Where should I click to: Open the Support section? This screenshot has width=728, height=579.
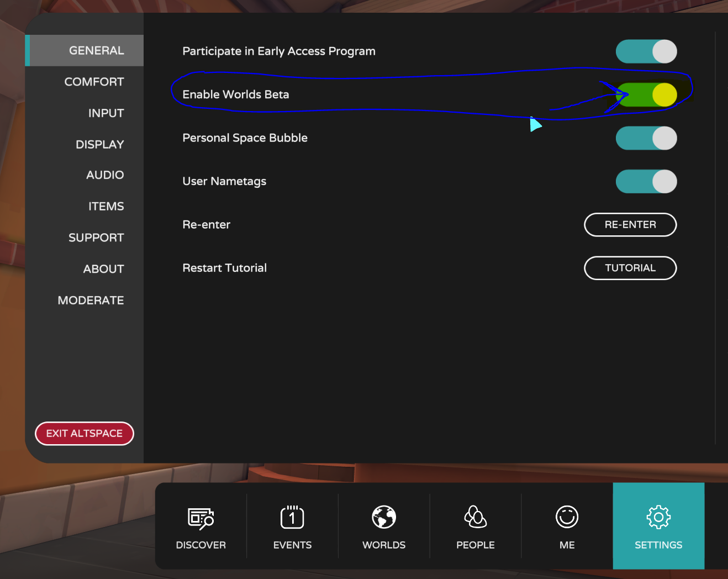96,238
